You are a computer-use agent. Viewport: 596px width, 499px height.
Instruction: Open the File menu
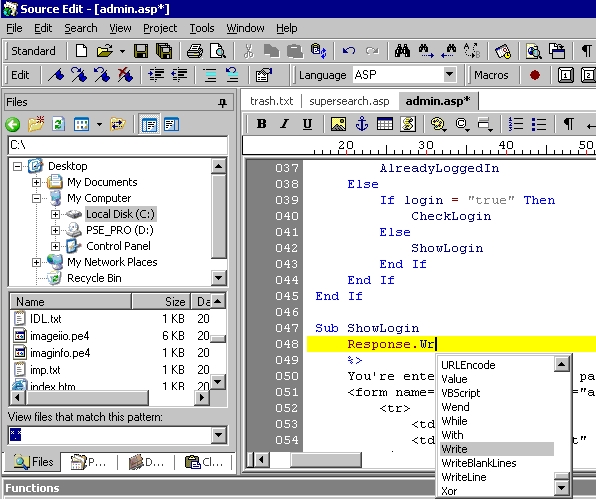(x=14, y=29)
